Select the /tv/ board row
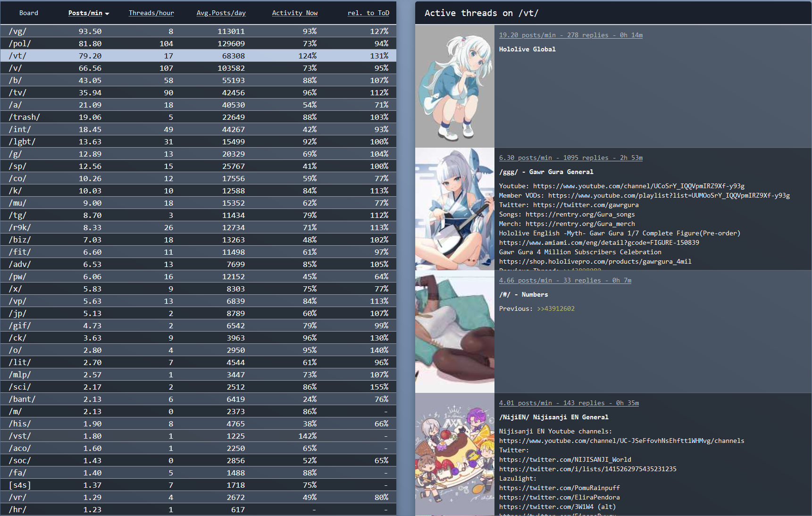Viewport: 812px width, 516px height. 198,92
